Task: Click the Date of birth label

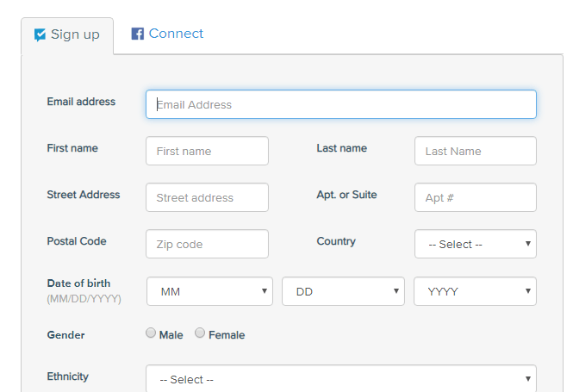Action: coord(78,283)
